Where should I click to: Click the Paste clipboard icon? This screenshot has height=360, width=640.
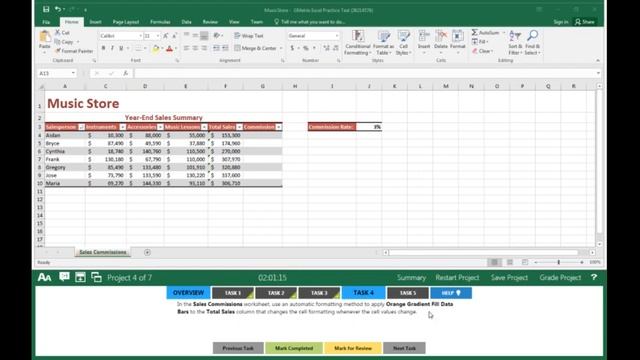[x=44, y=37]
